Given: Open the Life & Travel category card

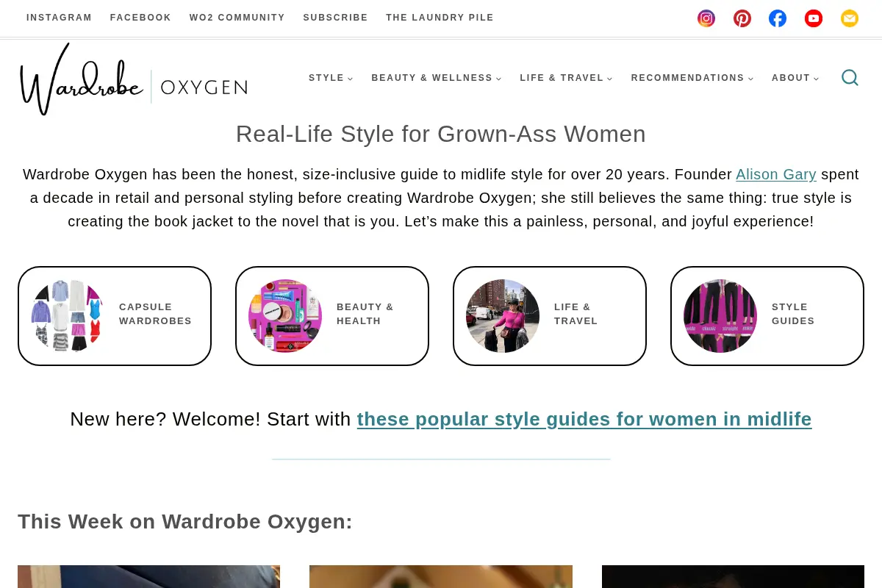Looking at the screenshot, I should pos(550,316).
